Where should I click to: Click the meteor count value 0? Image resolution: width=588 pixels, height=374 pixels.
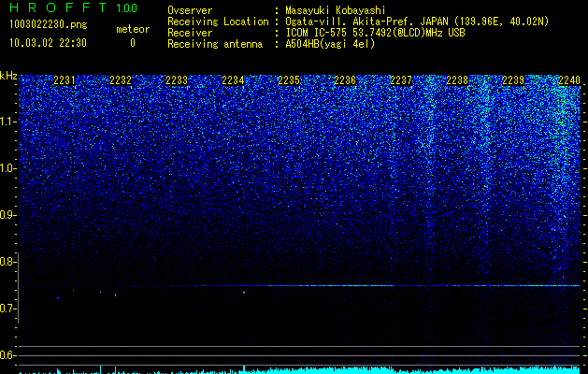tap(133, 43)
